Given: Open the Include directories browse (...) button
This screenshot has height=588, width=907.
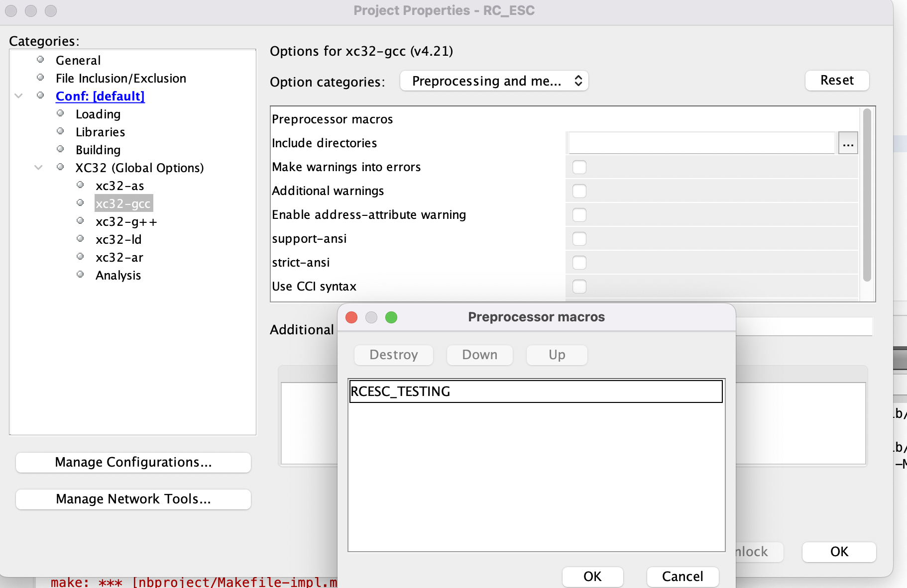Looking at the screenshot, I should tap(848, 143).
